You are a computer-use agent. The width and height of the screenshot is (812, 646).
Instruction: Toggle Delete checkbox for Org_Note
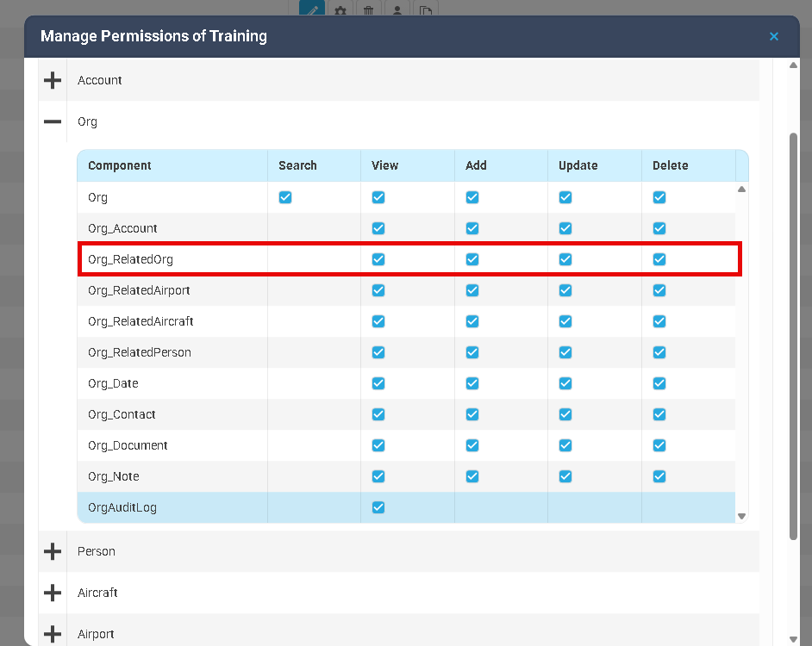coord(659,476)
